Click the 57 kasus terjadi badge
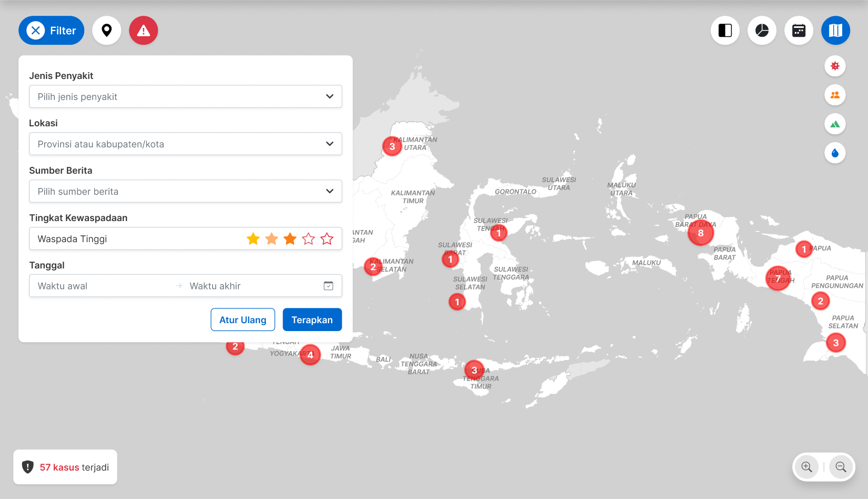Image resolution: width=868 pixels, height=499 pixels. (65, 467)
